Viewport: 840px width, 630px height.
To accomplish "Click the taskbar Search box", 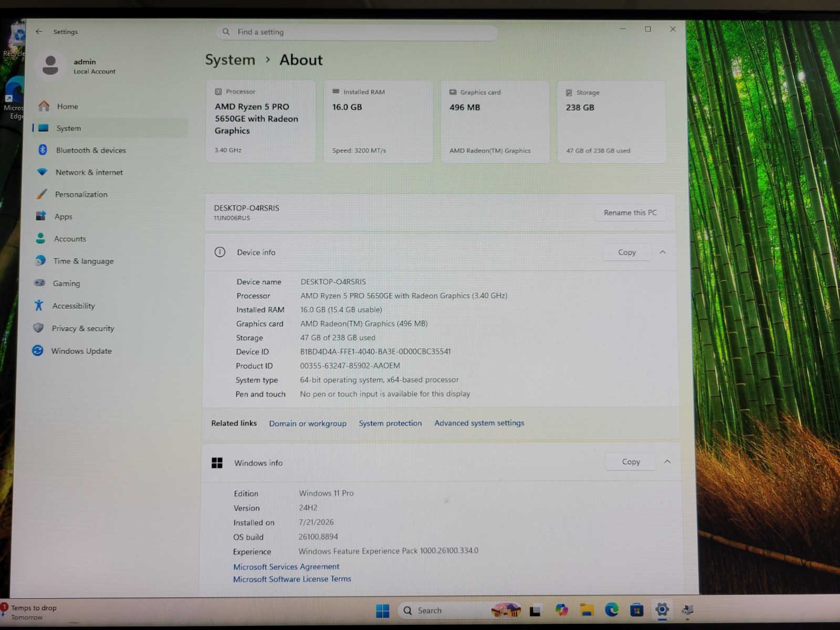I will (459, 610).
